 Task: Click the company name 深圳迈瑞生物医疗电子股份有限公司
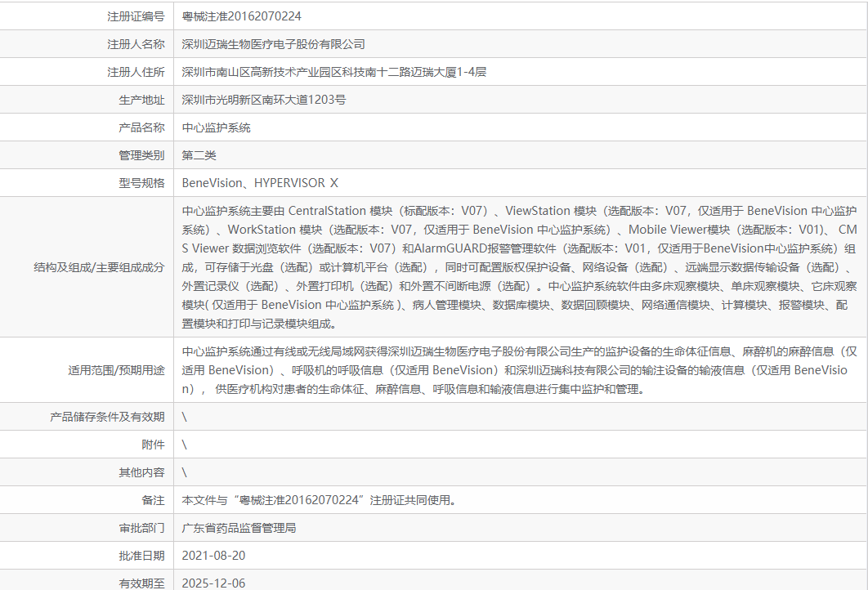point(274,44)
